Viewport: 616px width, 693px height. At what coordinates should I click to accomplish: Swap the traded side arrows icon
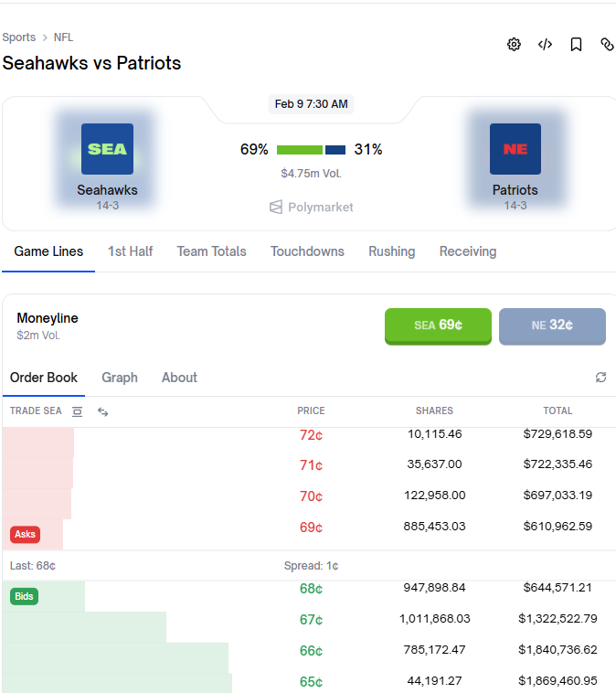[x=102, y=411]
